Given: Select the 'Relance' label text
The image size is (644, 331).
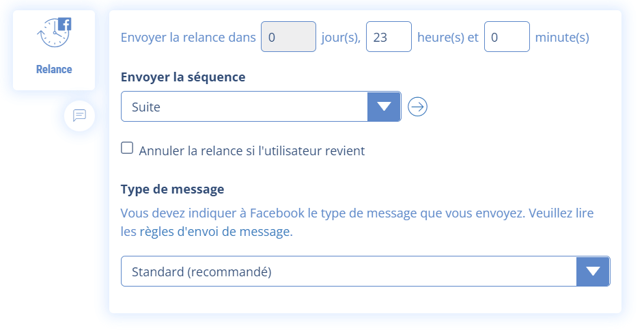Looking at the screenshot, I should [54, 69].
